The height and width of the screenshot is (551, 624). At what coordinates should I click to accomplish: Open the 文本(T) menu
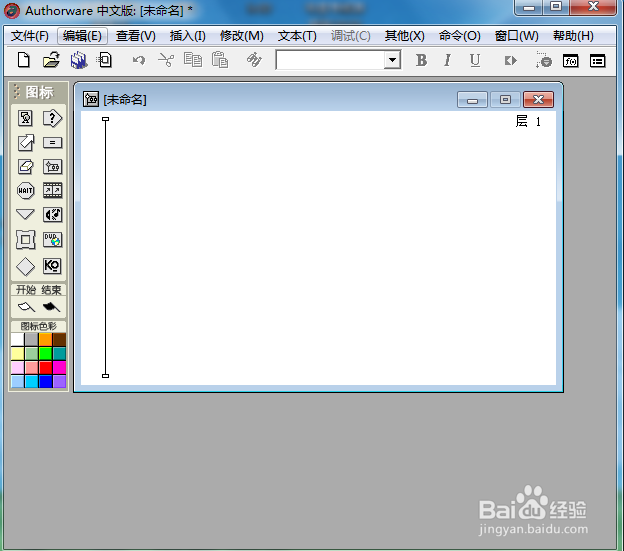click(297, 36)
